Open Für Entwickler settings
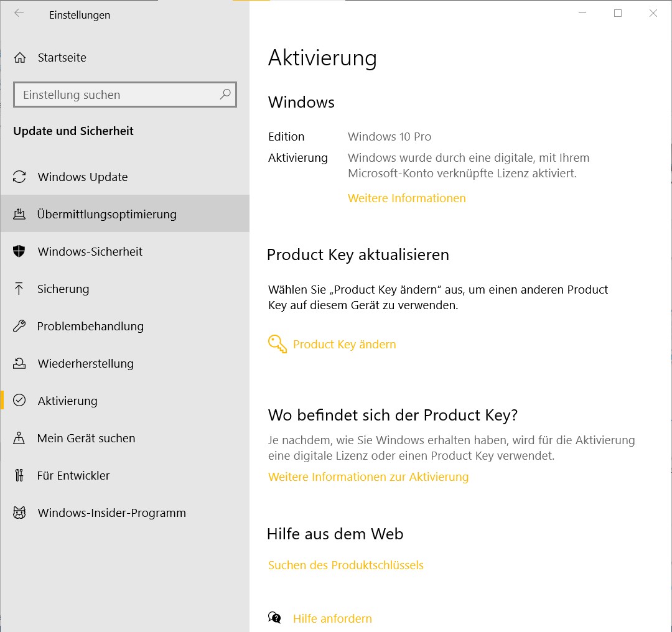 click(x=124, y=475)
